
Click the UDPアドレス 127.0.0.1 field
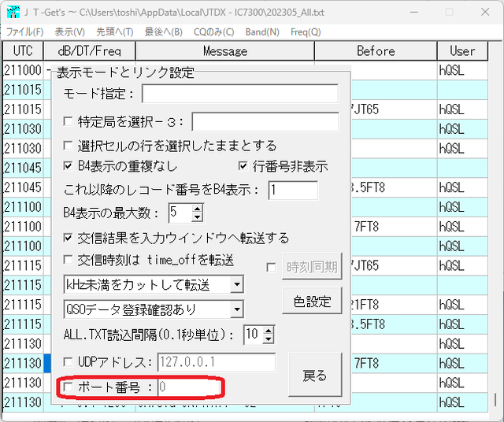point(217,362)
